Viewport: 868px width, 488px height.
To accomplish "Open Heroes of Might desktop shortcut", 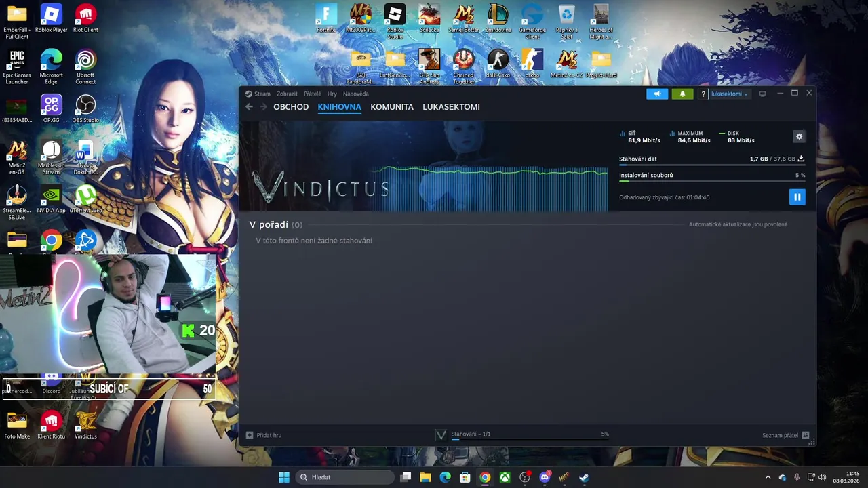I will (x=601, y=21).
